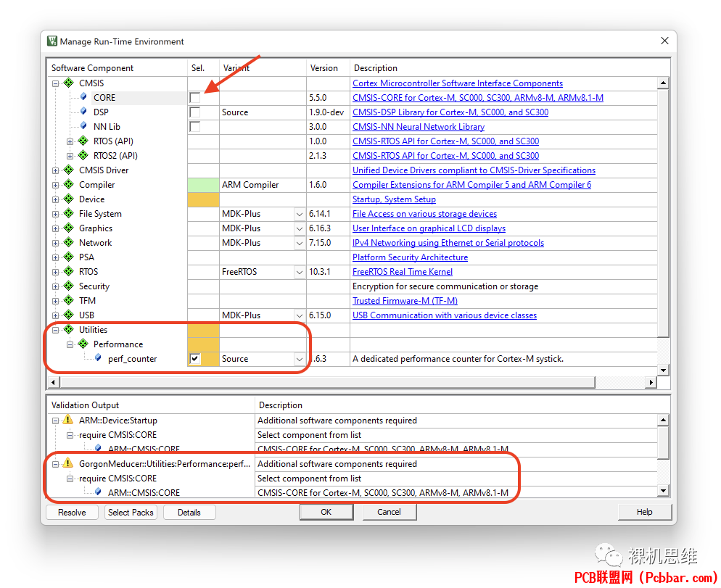Click the Manage Run-Time Environment title icon

[x=52, y=41]
